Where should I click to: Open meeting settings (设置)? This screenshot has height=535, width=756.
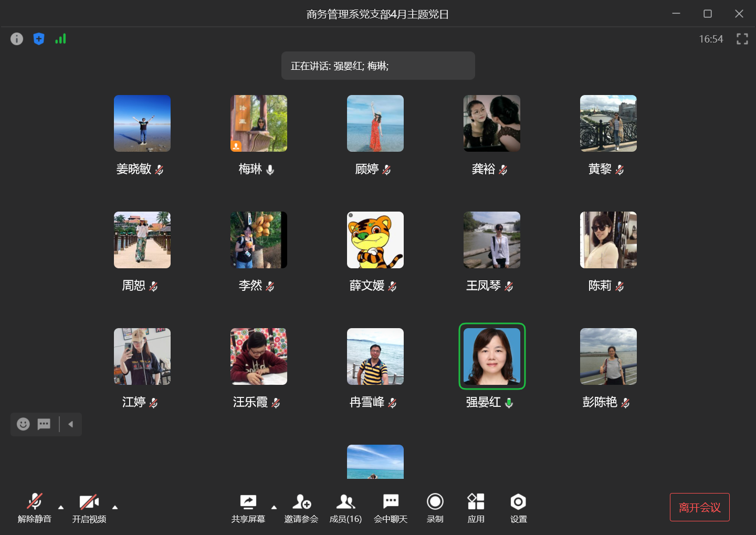[518, 508]
